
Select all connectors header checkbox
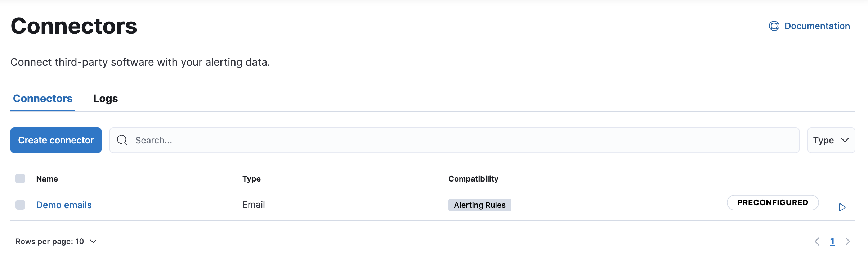pos(21,179)
